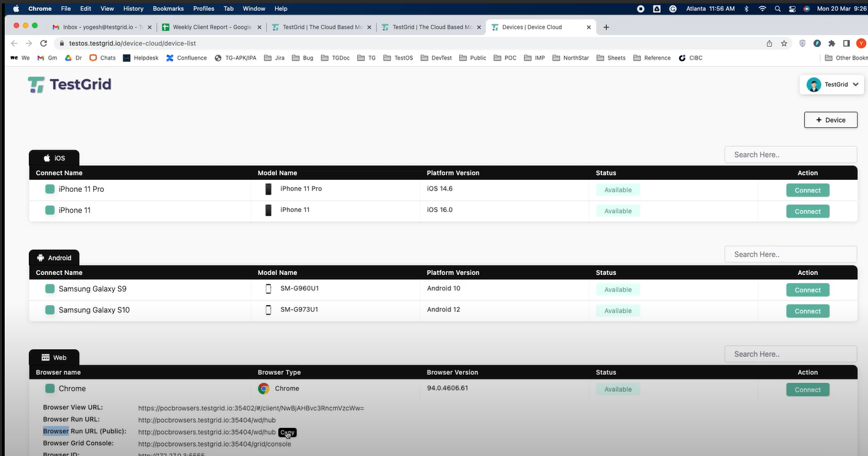Image resolution: width=868 pixels, height=456 pixels.
Task: Click the TestGrid logo
Action: (x=70, y=84)
